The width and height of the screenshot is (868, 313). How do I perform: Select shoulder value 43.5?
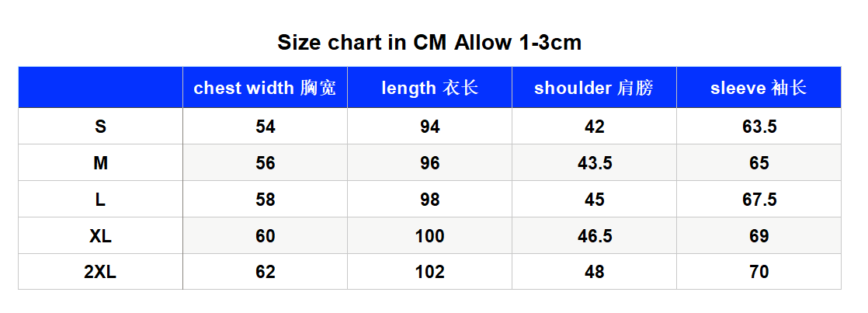point(594,163)
